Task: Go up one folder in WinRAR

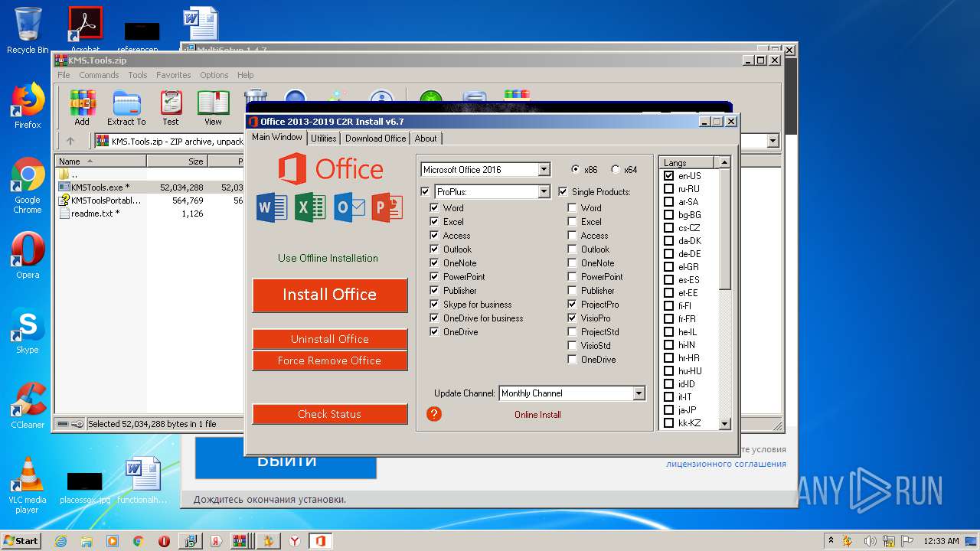Action: [x=70, y=141]
